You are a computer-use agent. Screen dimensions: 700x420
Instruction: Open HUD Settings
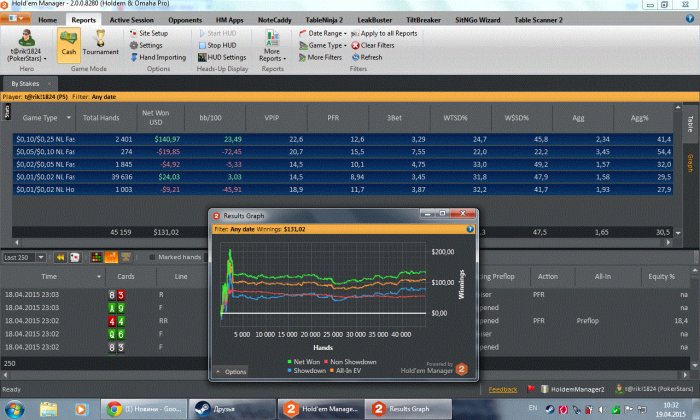(x=222, y=58)
